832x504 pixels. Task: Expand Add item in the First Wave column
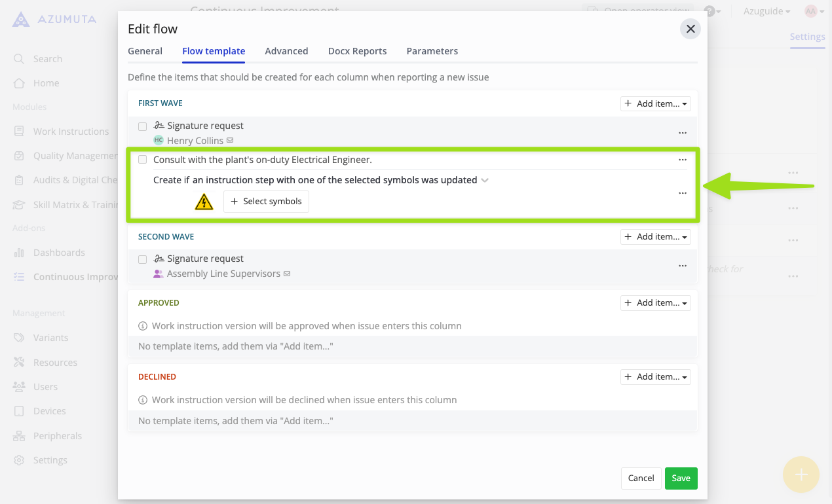click(x=655, y=103)
